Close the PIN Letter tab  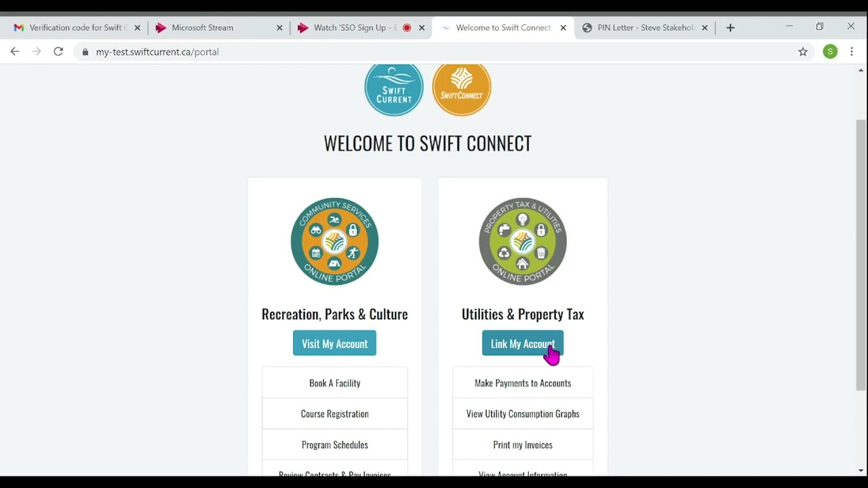coord(705,28)
